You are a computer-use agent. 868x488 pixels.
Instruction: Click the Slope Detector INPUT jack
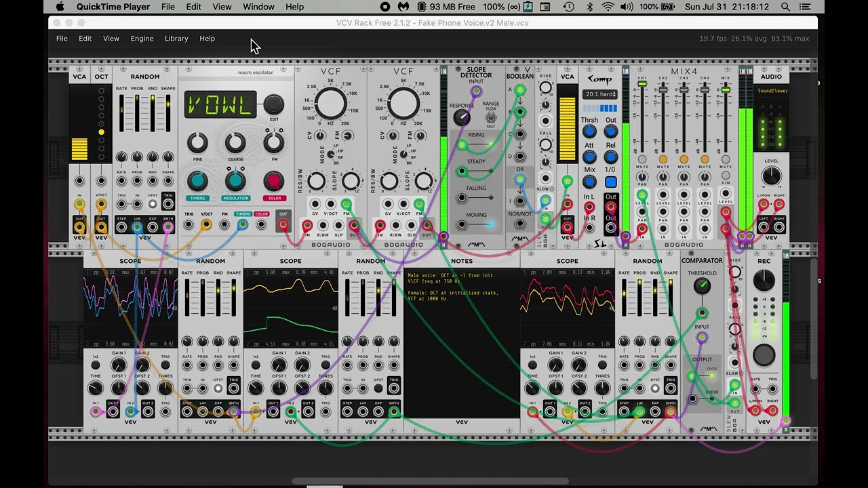pyautogui.click(x=476, y=90)
